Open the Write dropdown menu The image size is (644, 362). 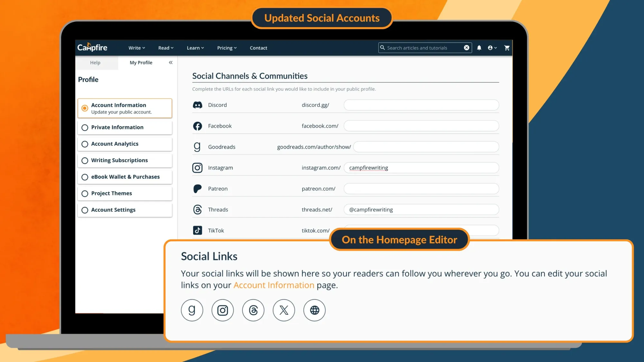click(137, 48)
